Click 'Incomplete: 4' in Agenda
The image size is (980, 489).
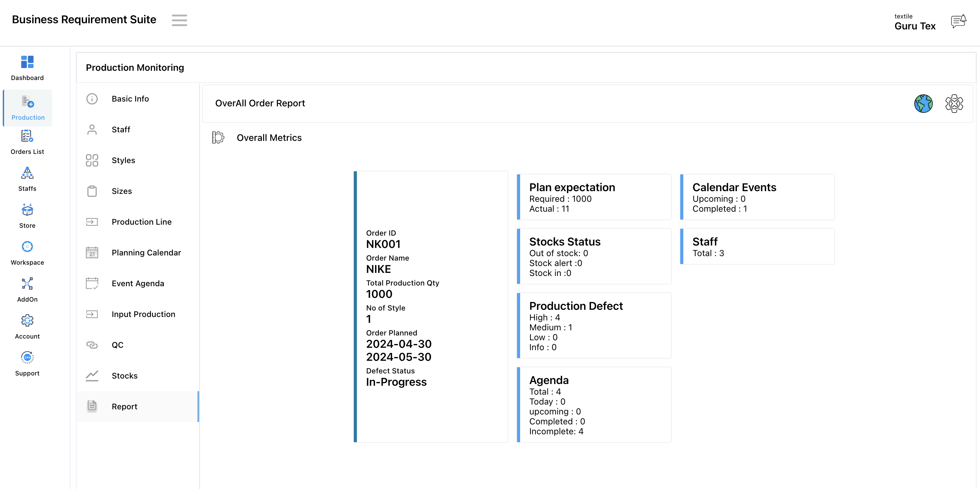coord(556,432)
